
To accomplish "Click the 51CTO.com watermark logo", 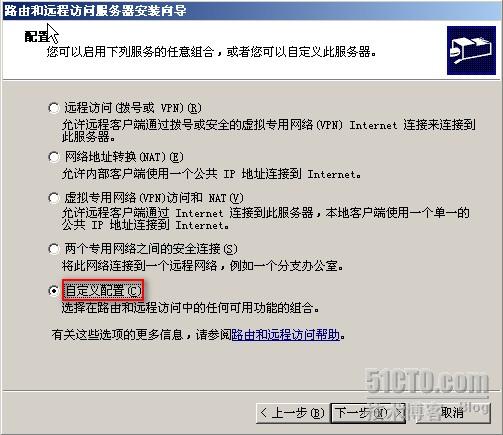I will click(427, 382).
